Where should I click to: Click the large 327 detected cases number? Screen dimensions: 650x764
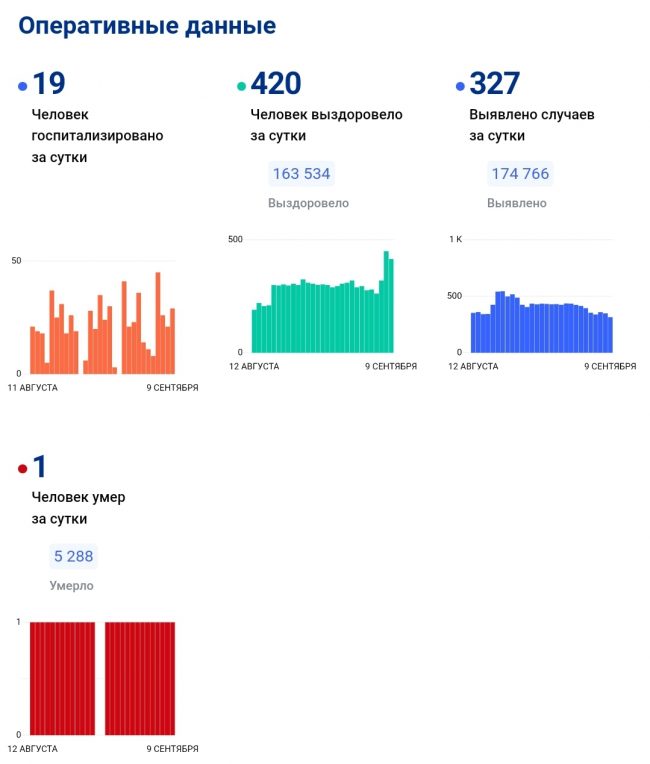pos(494,84)
